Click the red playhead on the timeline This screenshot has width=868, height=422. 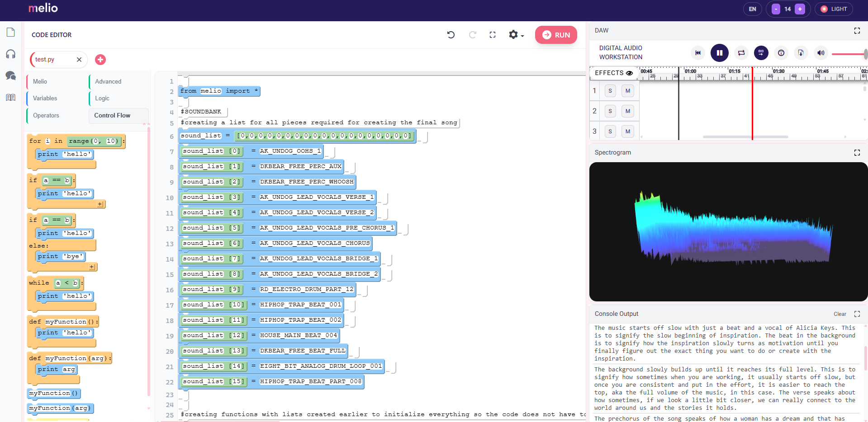752,104
